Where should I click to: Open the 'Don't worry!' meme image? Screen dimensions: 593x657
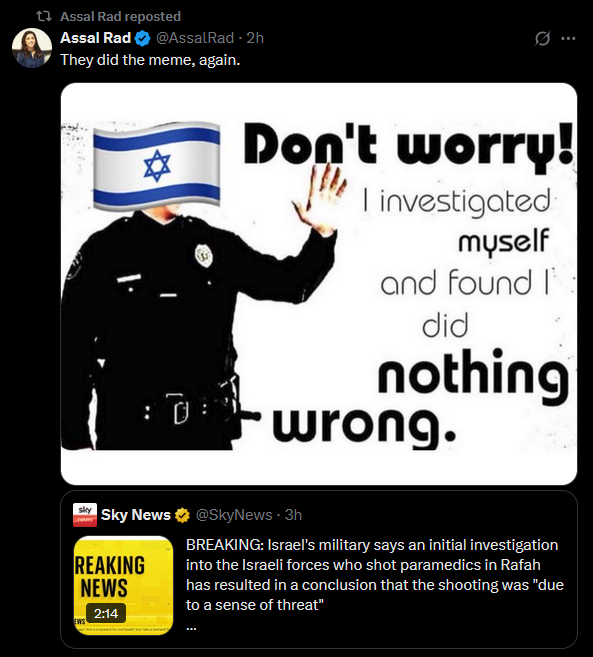(319, 284)
